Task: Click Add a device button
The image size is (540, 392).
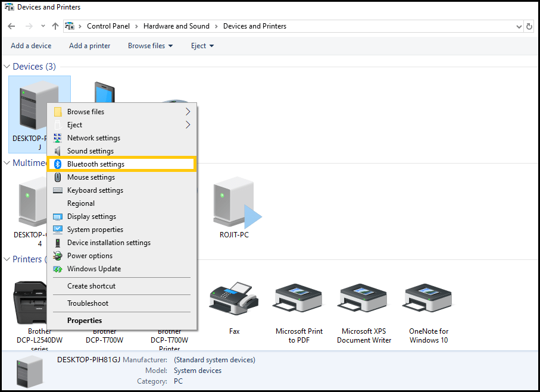Action: (31, 46)
